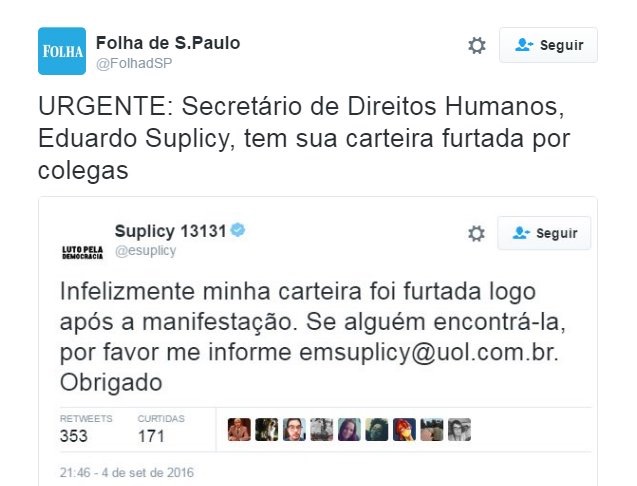Open the @esuplicy handle
The height and width of the screenshot is (486, 637).
pos(145,251)
